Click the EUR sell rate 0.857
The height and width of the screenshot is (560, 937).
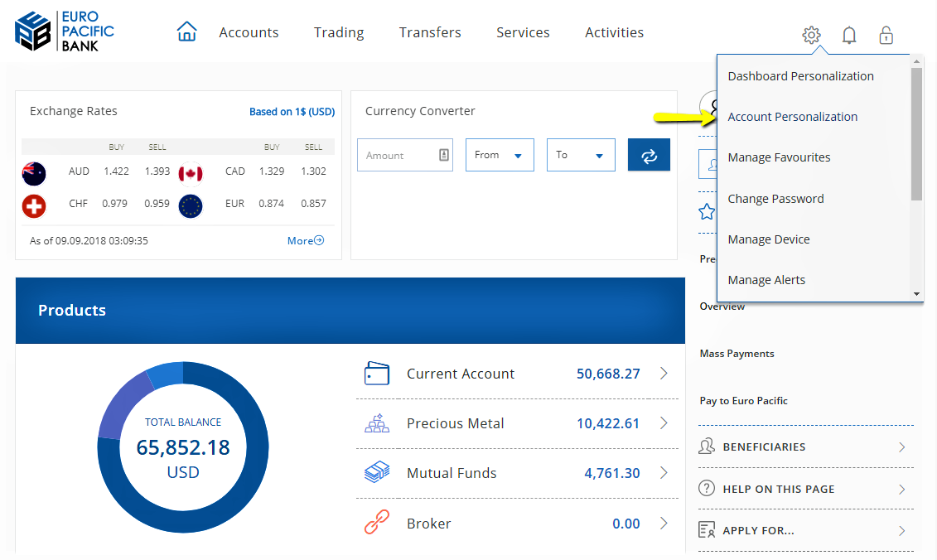313,204
